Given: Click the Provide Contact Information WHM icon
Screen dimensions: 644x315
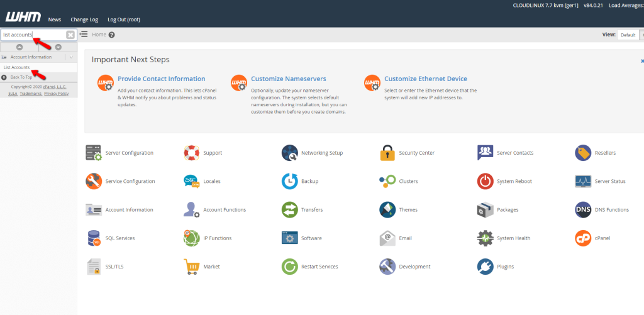Looking at the screenshot, I should [105, 82].
